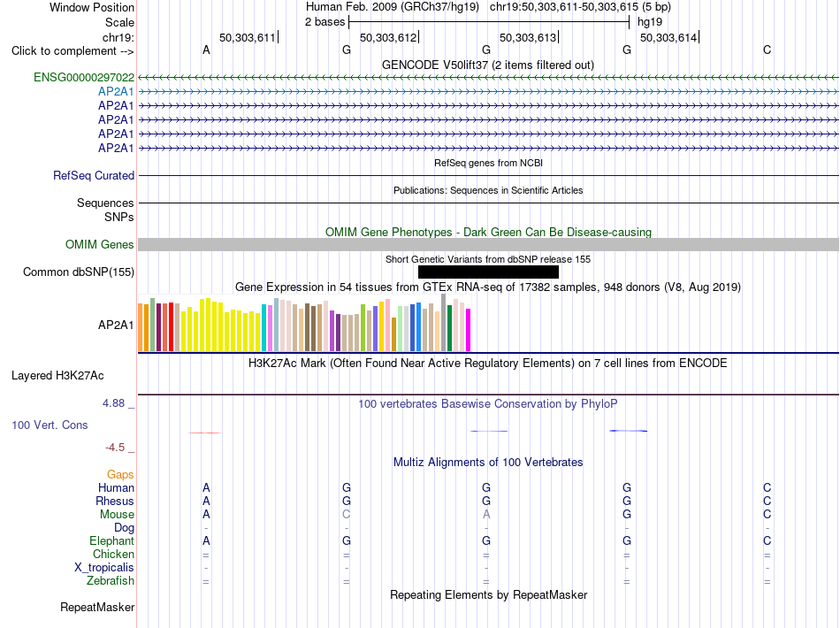
Task: Open 'Repeating Elements by RepeatMasker' title
Action: (x=488, y=594)
